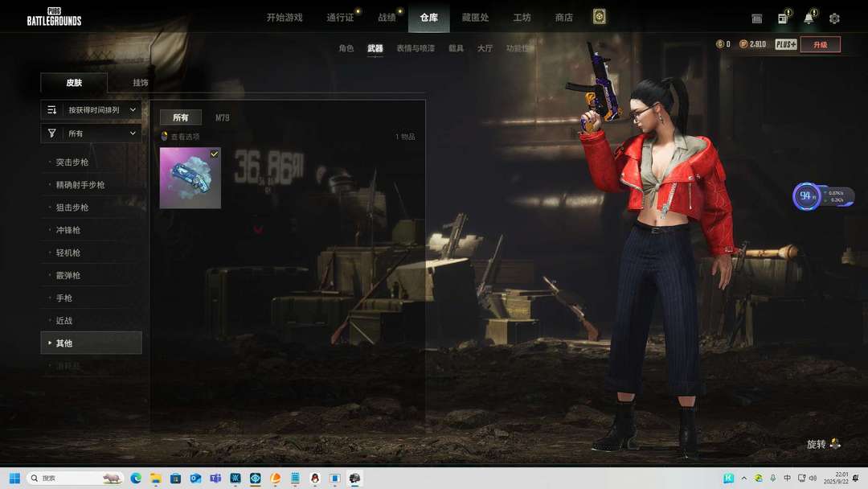The height and width of the screenshot is (489, 868).
Task: Click the volume speaker tray icon
Action: click(x=813, y=478)
